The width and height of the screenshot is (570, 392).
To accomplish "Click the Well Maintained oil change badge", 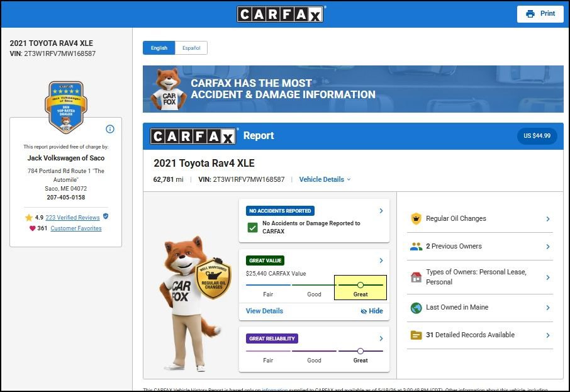I will pyautogui.click(x=213, y=278).
